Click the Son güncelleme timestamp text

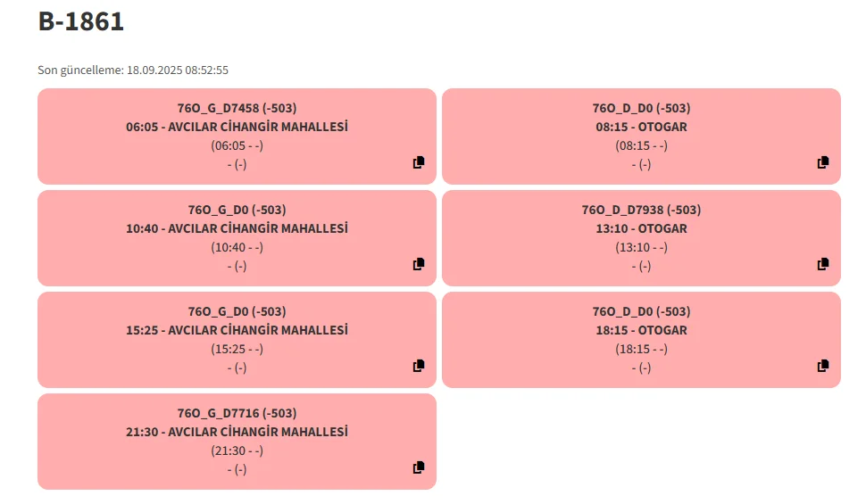click(x=133, y=70)
